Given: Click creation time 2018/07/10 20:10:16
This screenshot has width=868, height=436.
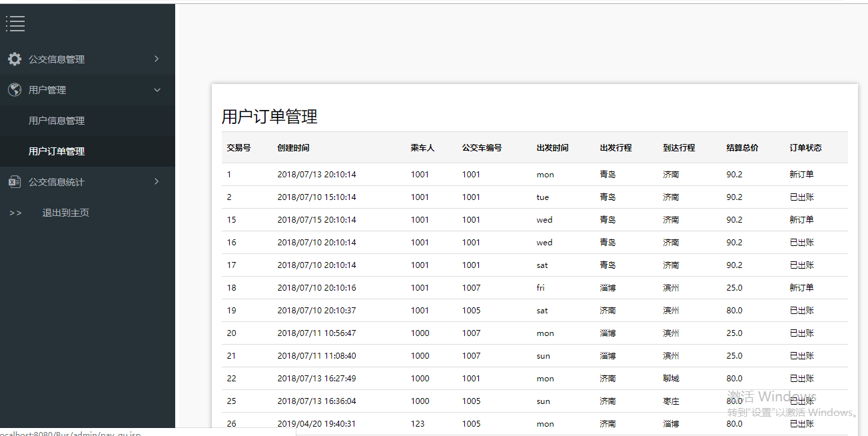Looking at the screenshot, I should (x=316, y=288).
